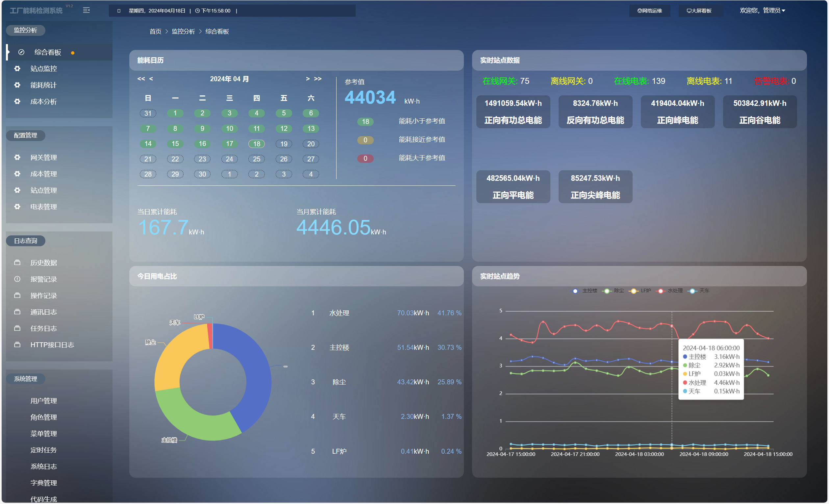Open 电表管理 menu item
This screenshot has width=829, height=504.
44,207
